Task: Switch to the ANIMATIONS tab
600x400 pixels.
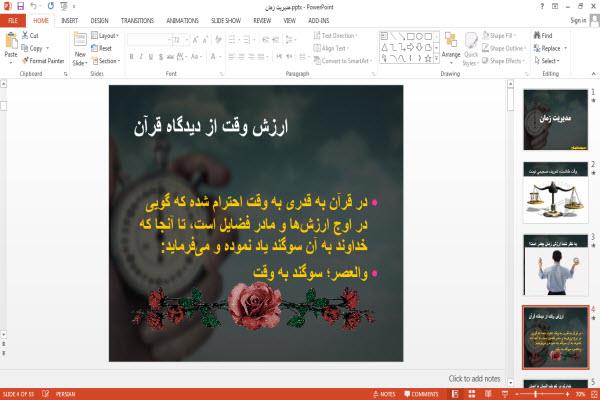Action: click(x=183, y=20)
